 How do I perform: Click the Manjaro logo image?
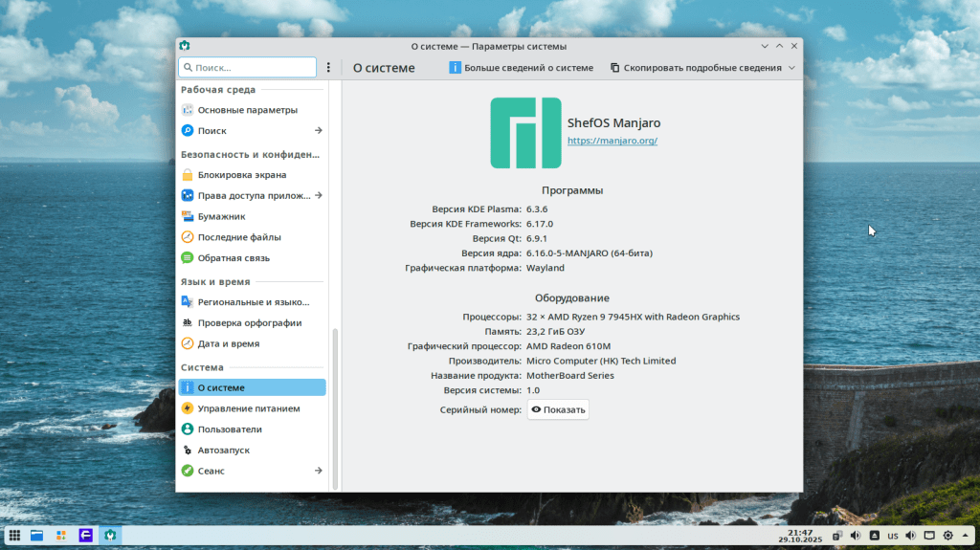pyautogui.click(x=525, y=133)
